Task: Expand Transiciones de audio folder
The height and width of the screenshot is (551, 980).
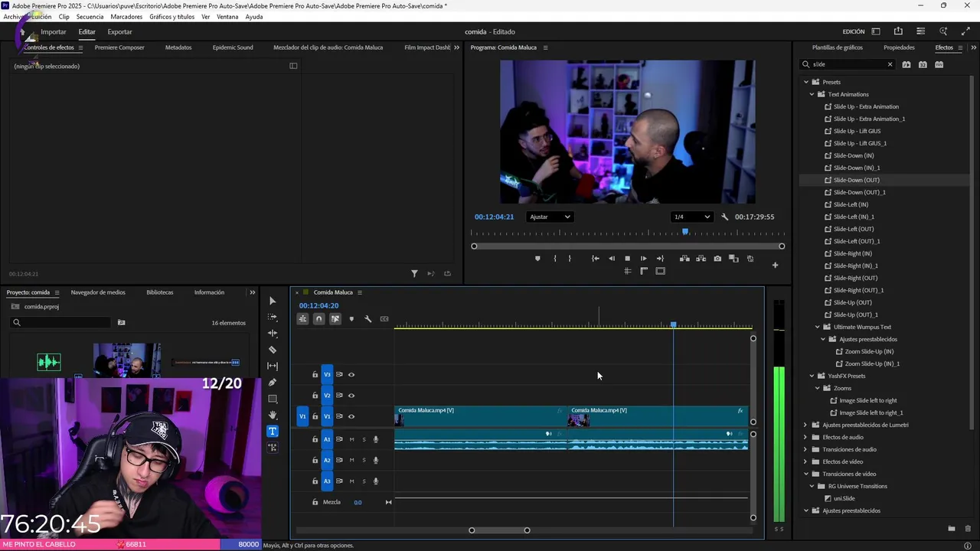Action: pos(806,449)
